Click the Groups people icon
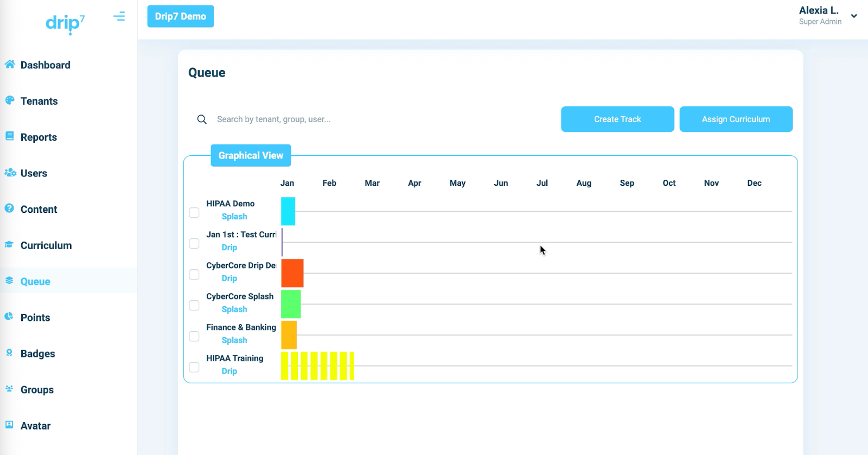 pos(9,389)
